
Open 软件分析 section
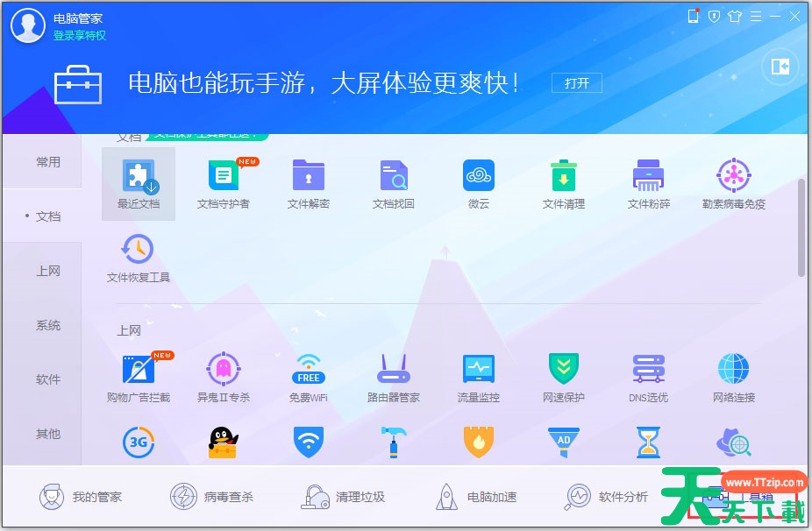point(606,497)
